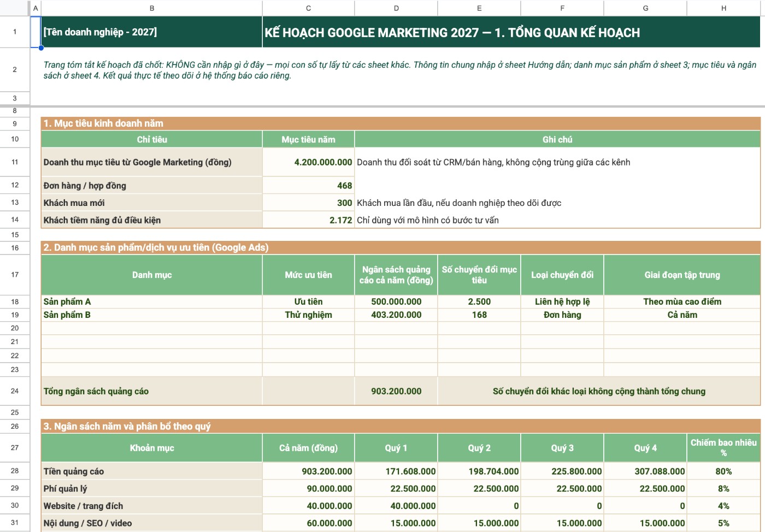
Task: Select section header '1. Mục tiêu kinh doanh năm'
Action: point(401,123)
